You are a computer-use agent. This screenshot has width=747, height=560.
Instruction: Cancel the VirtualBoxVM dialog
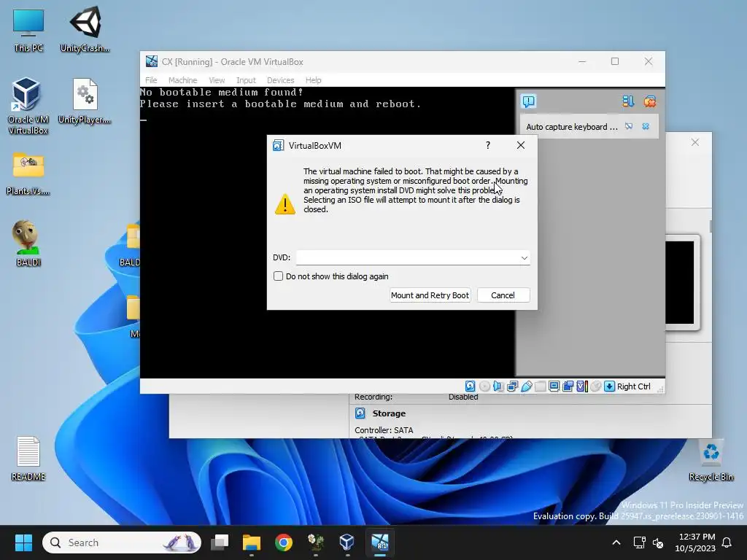click(x=503, y=295)
